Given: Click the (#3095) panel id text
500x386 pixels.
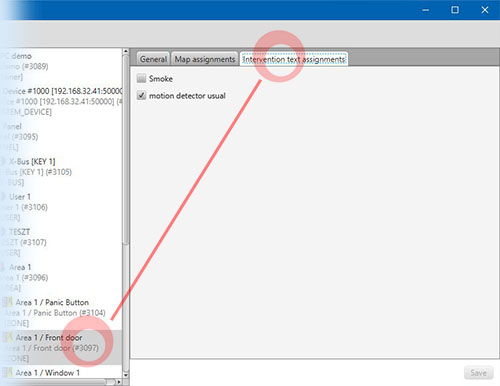Looking at the screenshot, I should tap(25, 137).
